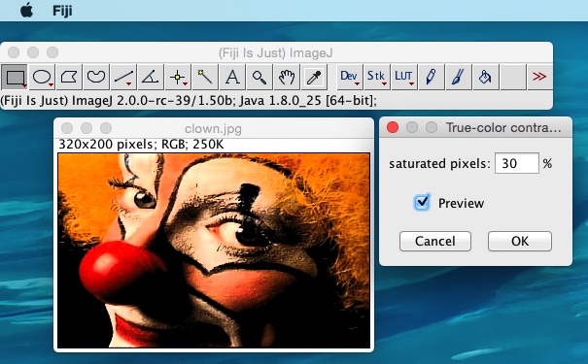Select the Multi-point tool
Image resolution: width=588 pixels, height=364 pixels.
pyautogui.click(x=178, y=77)
